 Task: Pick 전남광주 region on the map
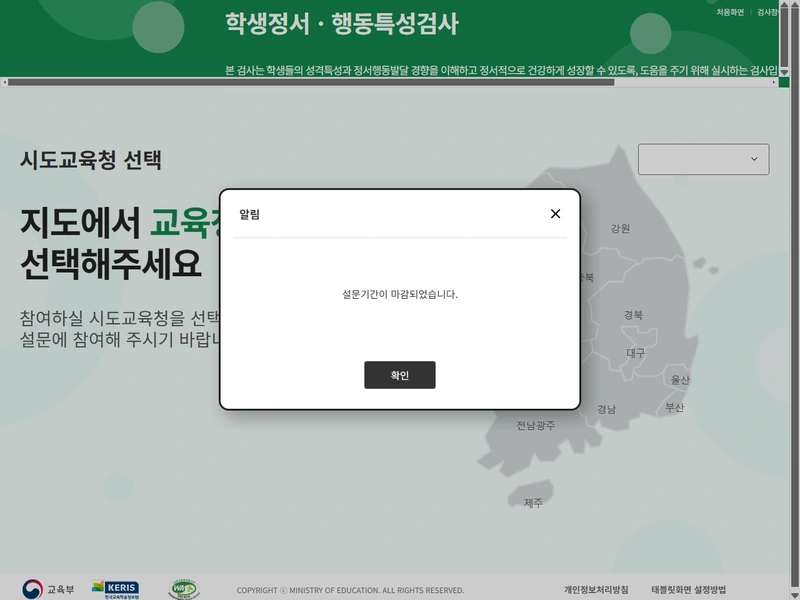[x=535, y=425]
